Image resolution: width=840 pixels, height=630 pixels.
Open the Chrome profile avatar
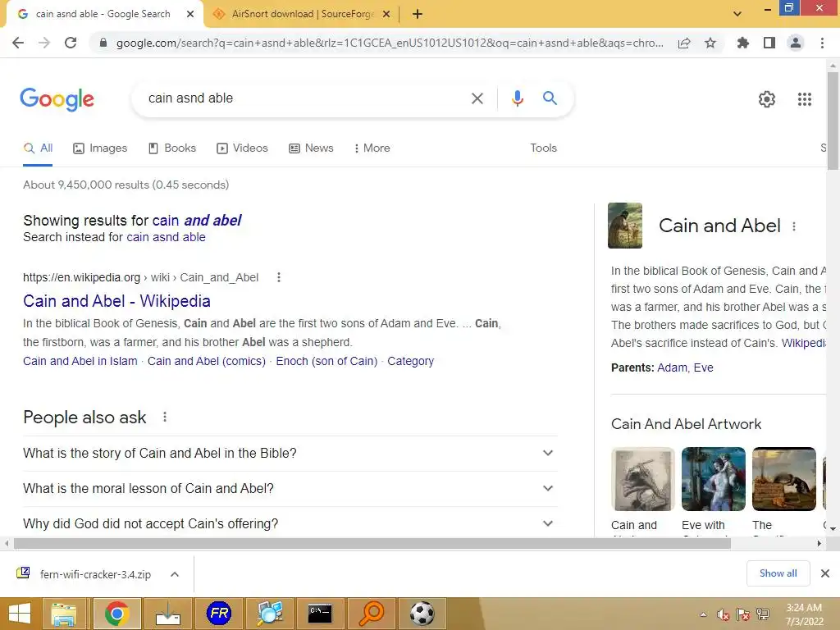796,43
